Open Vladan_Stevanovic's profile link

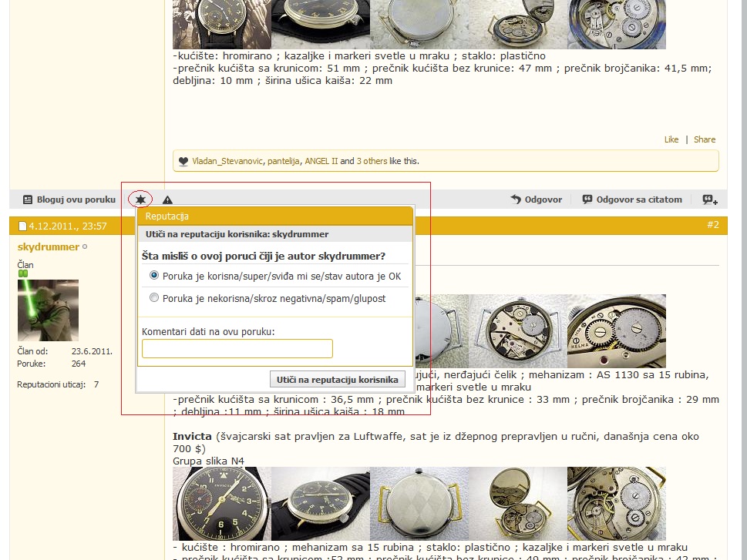coord(227,161)
